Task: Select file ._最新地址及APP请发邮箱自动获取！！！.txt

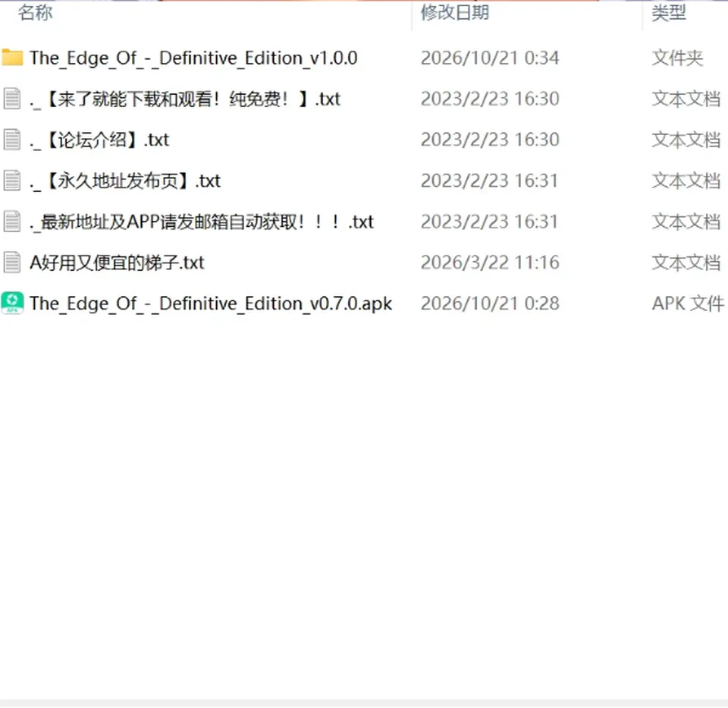Action: click(202, 222)
